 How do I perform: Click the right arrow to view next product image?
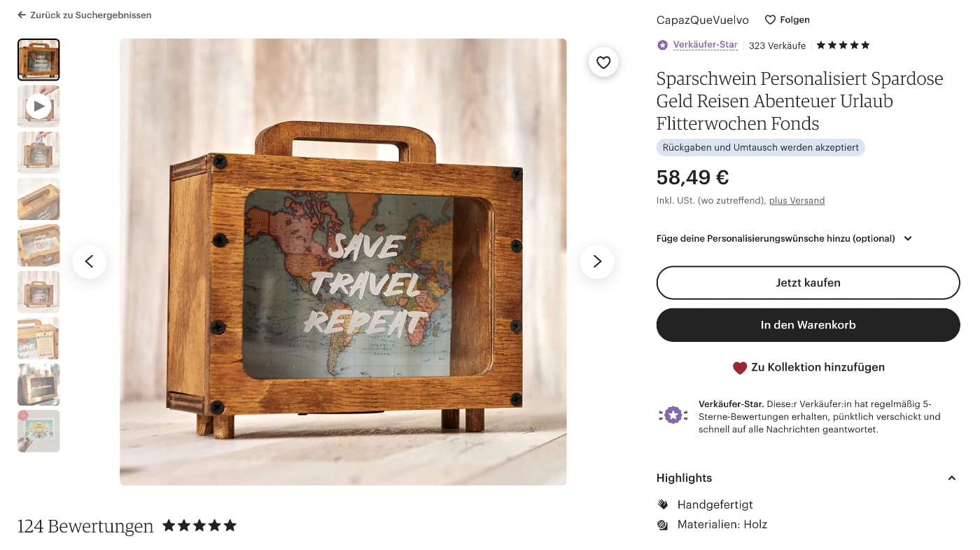coord(596,261)
